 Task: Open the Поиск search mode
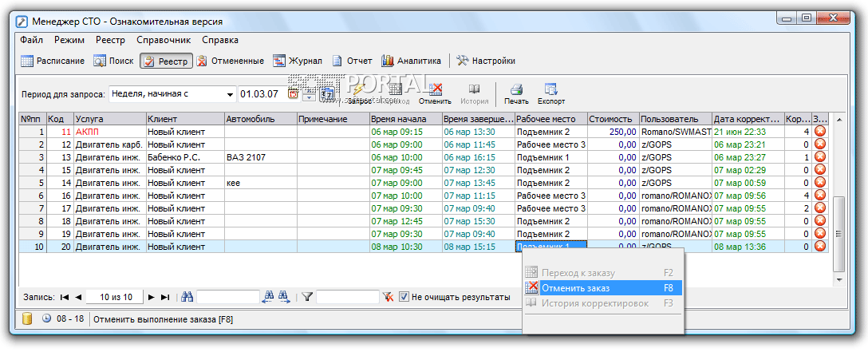(x=113, y=61)
